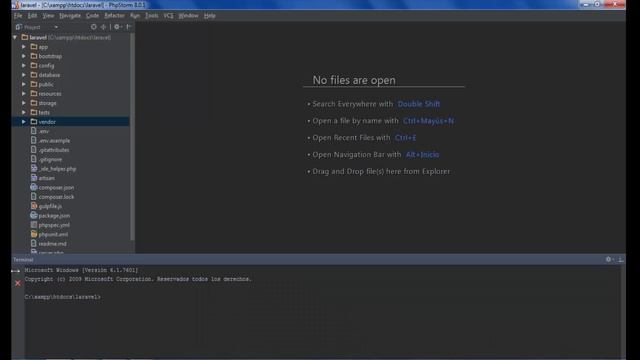Click the artisan file icon
Image resolution: width=640 pixels, height=360 pixels.
[x=34, y=178]
